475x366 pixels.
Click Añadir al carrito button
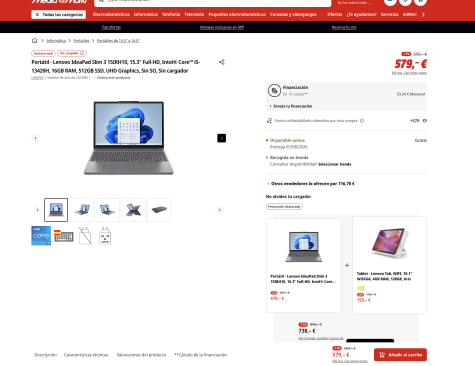click(400, 355)
